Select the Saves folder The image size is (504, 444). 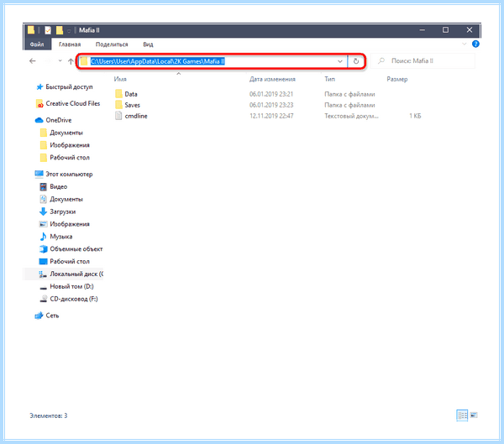(132, 105)
